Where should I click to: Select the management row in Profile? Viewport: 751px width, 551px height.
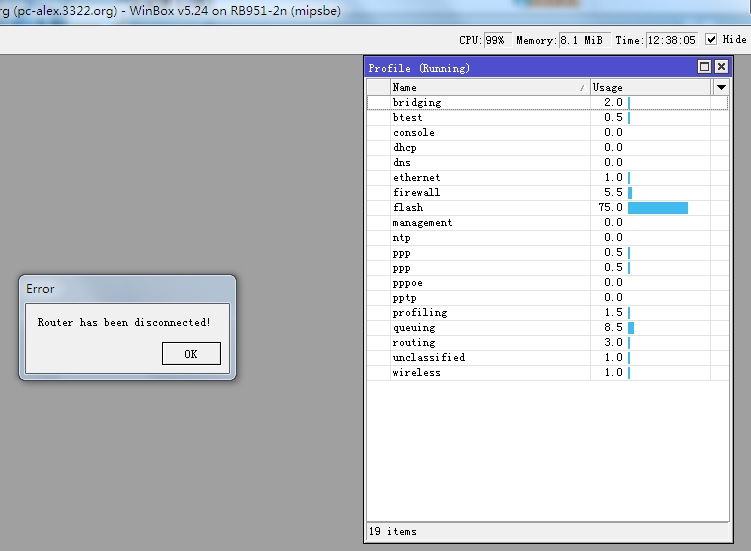pos(547,223)
